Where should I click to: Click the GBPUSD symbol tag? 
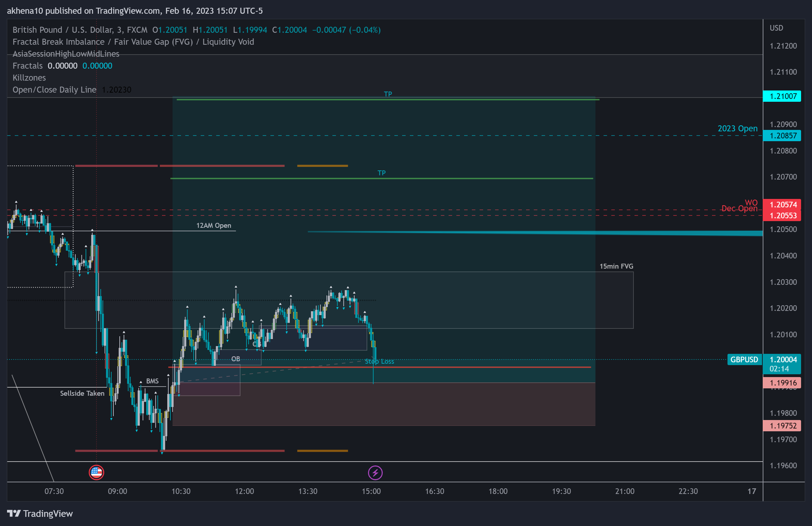[744, 359]
